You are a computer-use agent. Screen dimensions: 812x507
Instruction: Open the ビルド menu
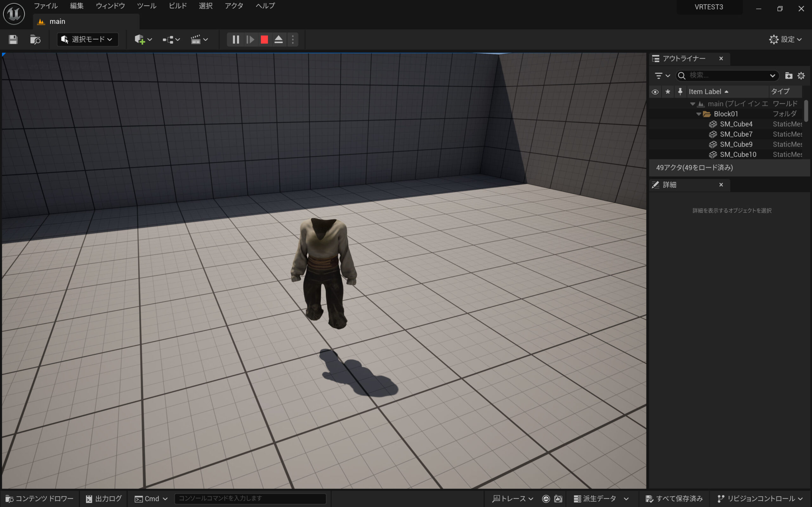[x=178, y=6]
